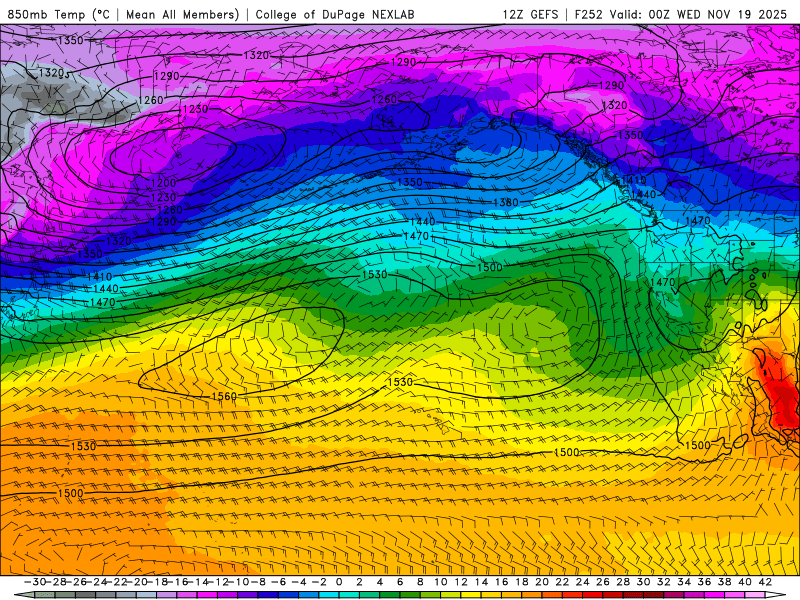The image size is (800, 600).
Task: Click the '36' legend value
Action: click(704, 582)
